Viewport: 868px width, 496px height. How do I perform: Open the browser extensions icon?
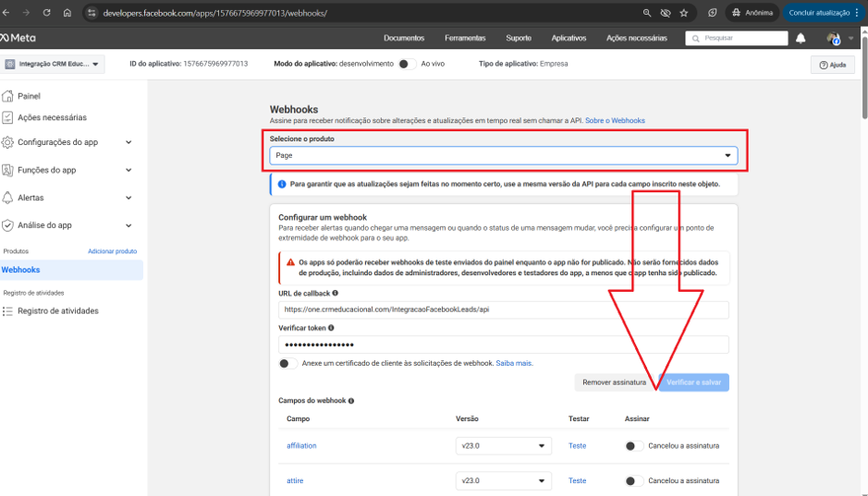pos(713,13)
